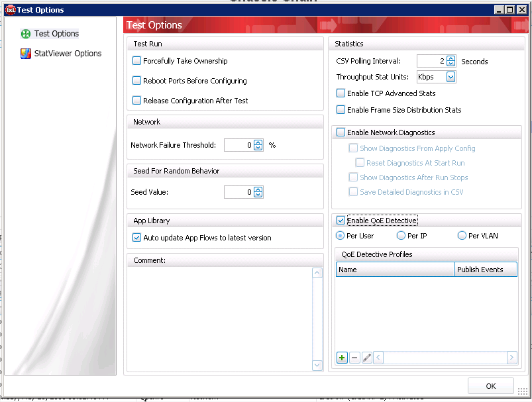Decrement the Network Failure Threshold

pyautogui.click(x=258, y=148)
